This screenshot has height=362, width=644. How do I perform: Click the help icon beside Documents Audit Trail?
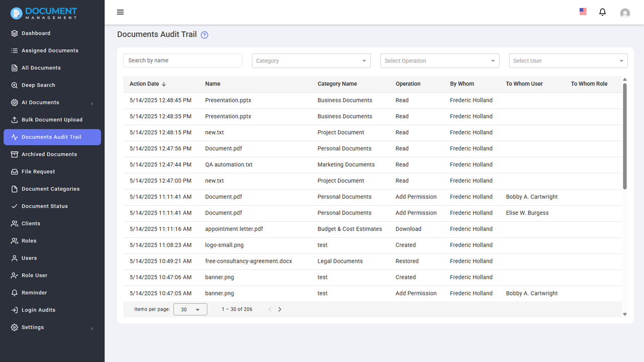204,35
